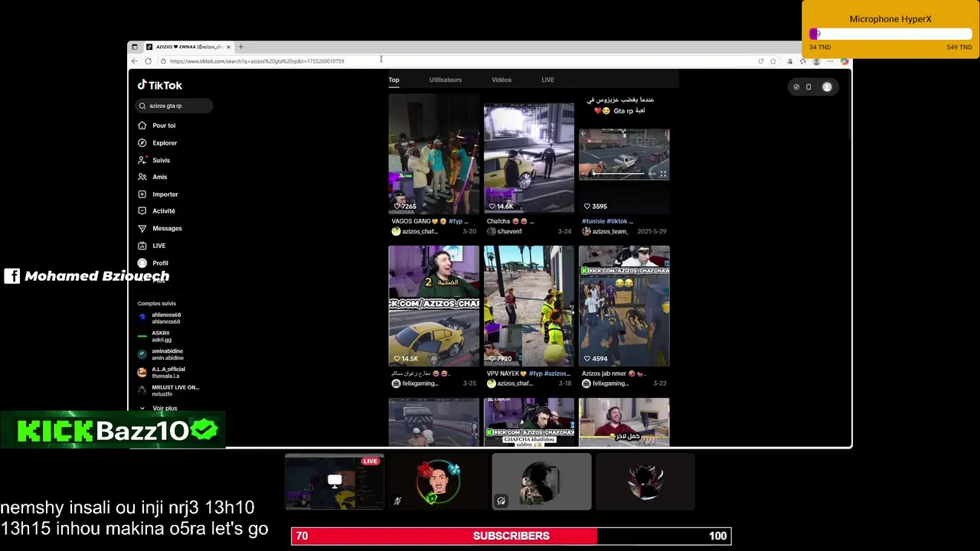Close the AZIZOS EMNAA tab

228,47
